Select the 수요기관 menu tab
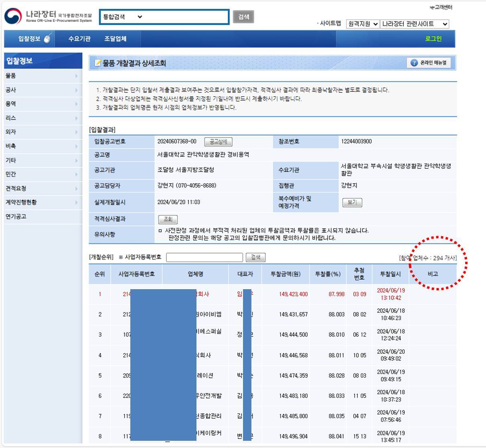486x448 pixels. pyautogui.click(x=79, y=39)
